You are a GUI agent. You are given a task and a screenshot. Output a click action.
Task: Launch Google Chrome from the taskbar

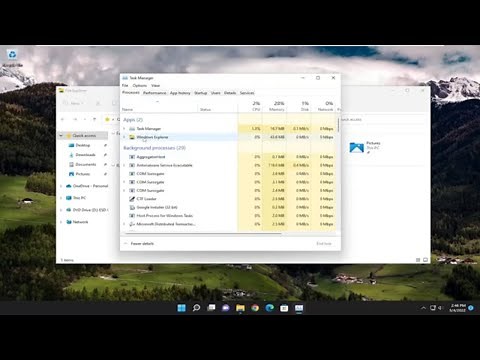click(x=255, y=308)
